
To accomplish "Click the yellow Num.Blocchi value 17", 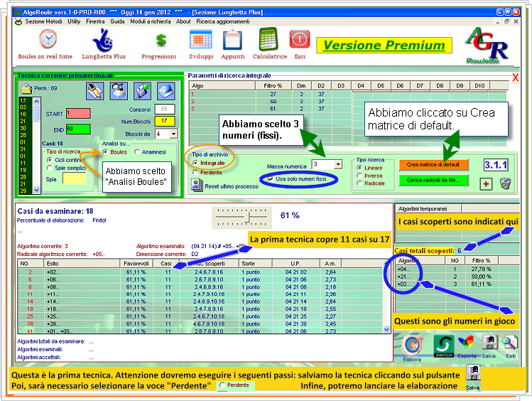I will pos(165,121).
